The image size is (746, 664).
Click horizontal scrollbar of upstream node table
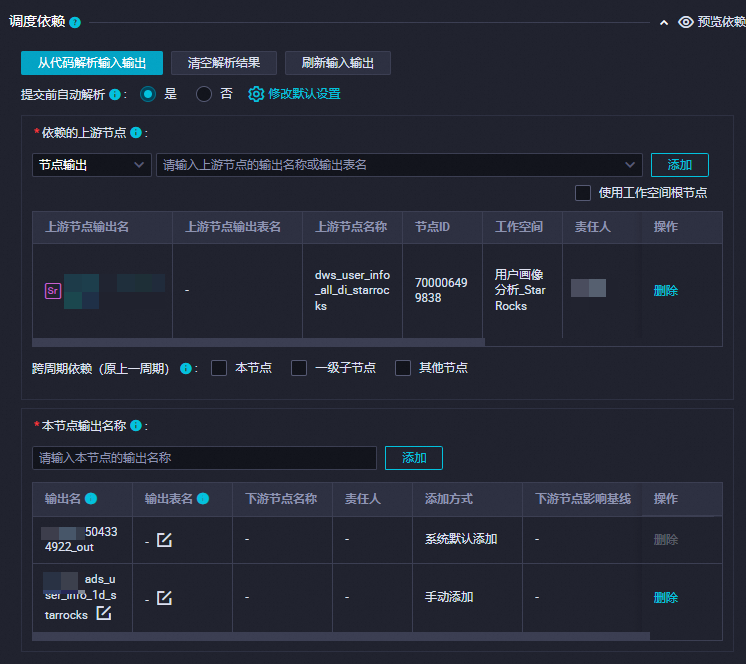(258, 342)
